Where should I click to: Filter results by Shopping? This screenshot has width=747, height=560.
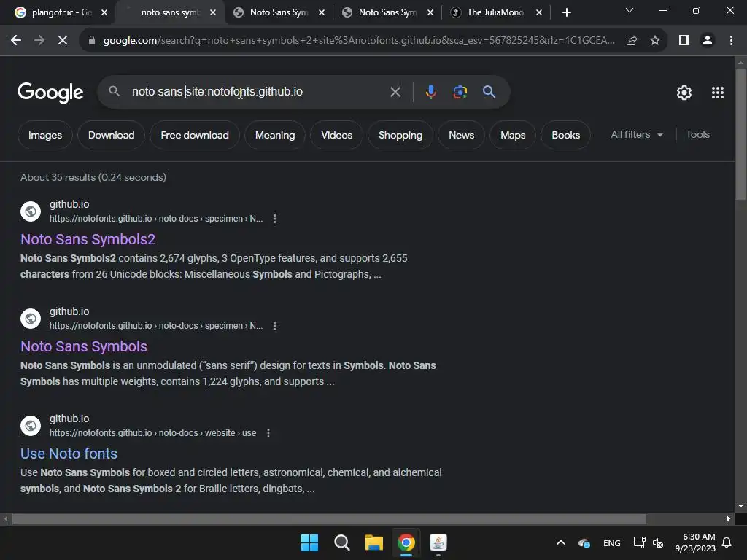[400, 135]
